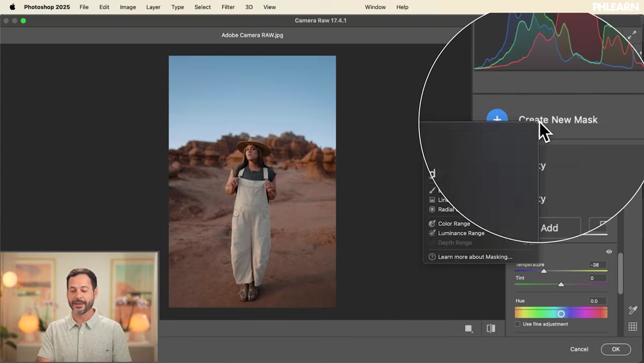Click the Adobe Camera RAW.jpg filename title
This screenshot has width=644, height=363.
tap(252, 35)
